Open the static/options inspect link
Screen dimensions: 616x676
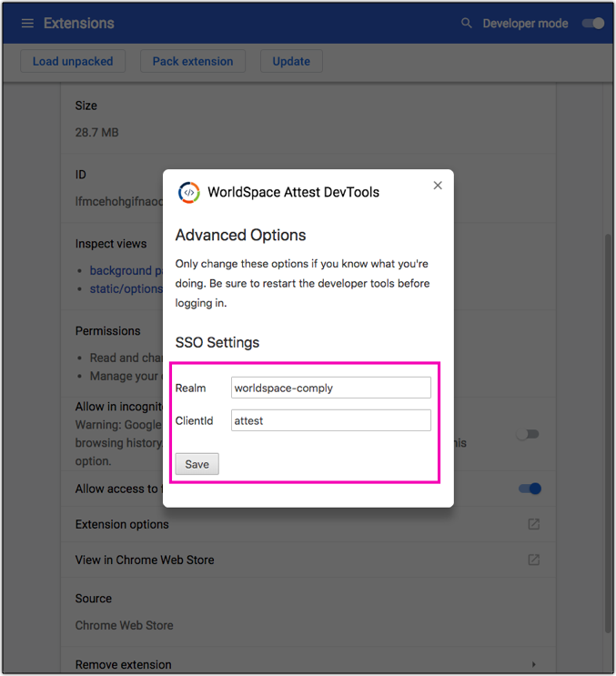point(126,288)
